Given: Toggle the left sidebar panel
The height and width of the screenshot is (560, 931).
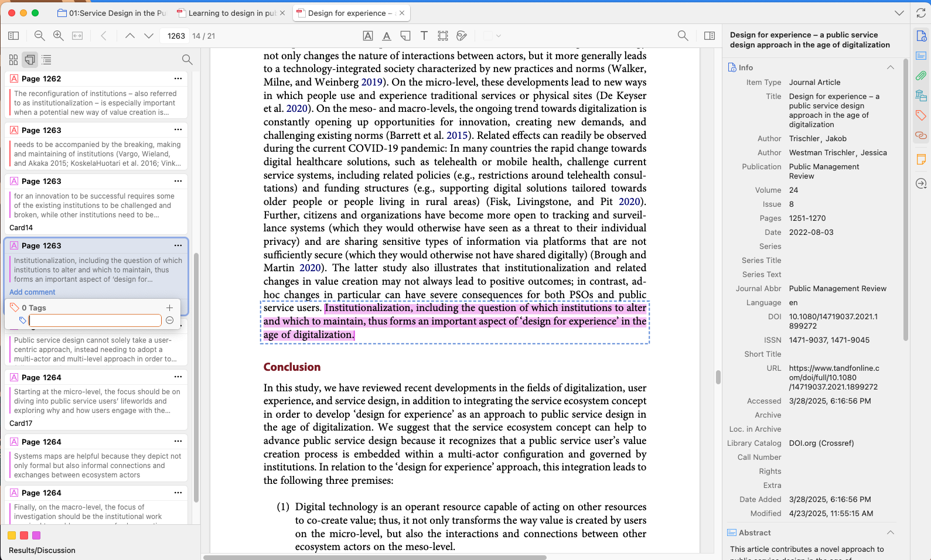Looking at the screenshot, I should coord(13,36).
